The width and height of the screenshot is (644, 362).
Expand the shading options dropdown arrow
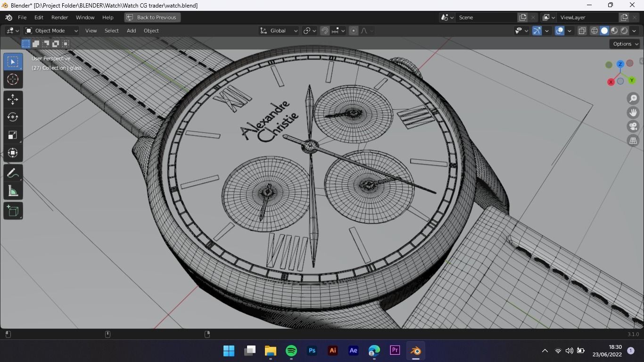634,31
